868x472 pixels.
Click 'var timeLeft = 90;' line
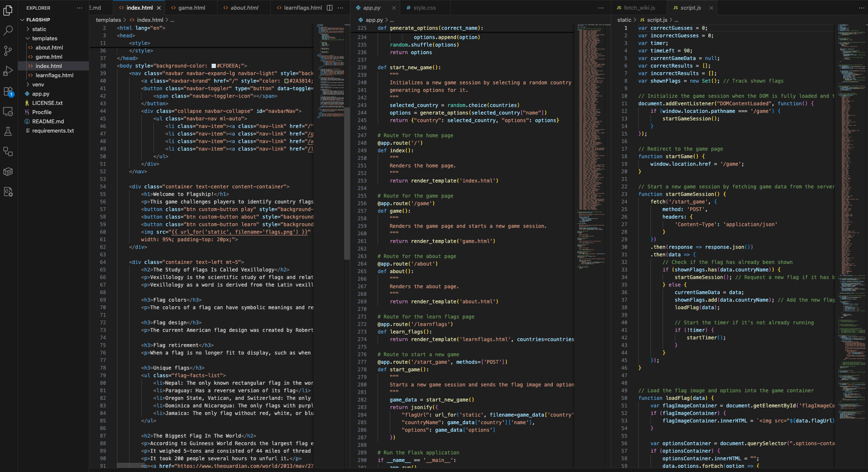(665, 51)
